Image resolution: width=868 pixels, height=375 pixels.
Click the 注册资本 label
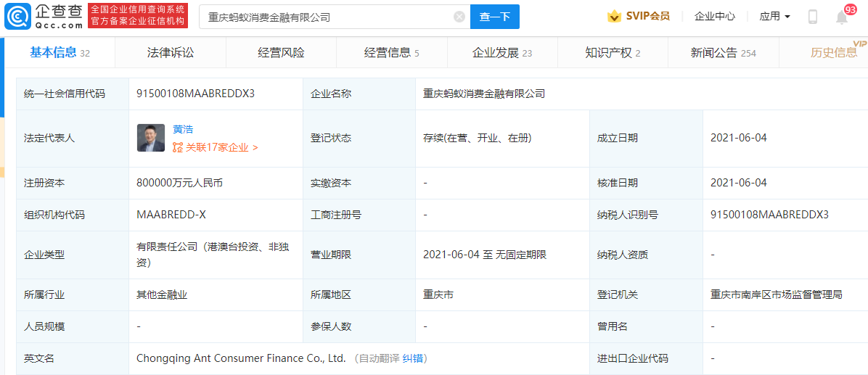click(x=45, y=183)
